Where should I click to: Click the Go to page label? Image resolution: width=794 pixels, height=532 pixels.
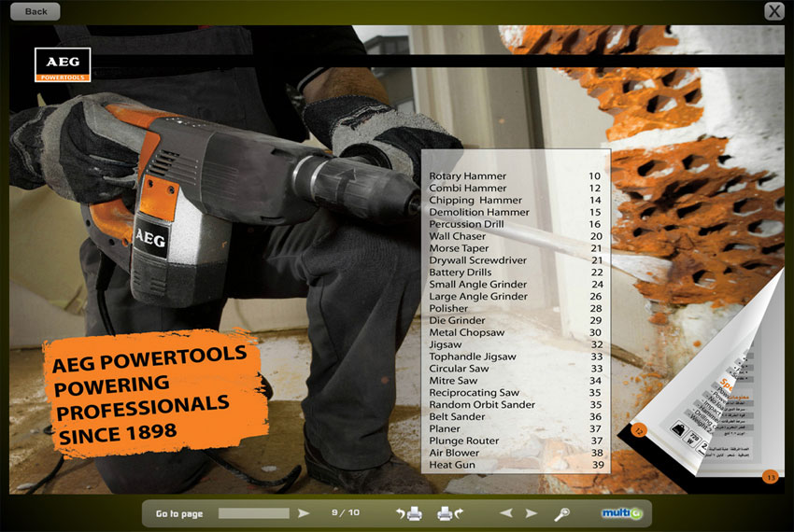(179, 513)
